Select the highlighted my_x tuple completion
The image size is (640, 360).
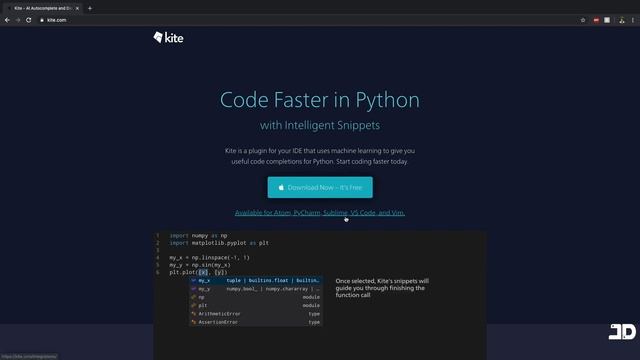pyautogui.click(x=256, y=280)
